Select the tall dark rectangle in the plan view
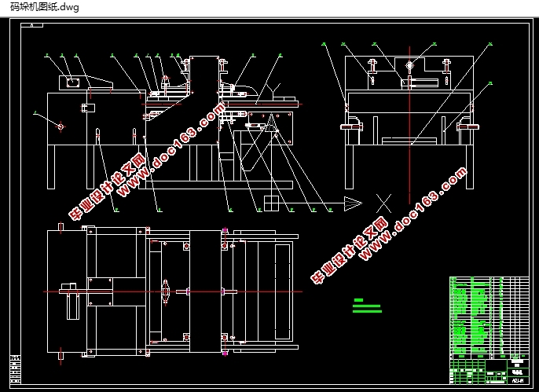 pos(205,291)
